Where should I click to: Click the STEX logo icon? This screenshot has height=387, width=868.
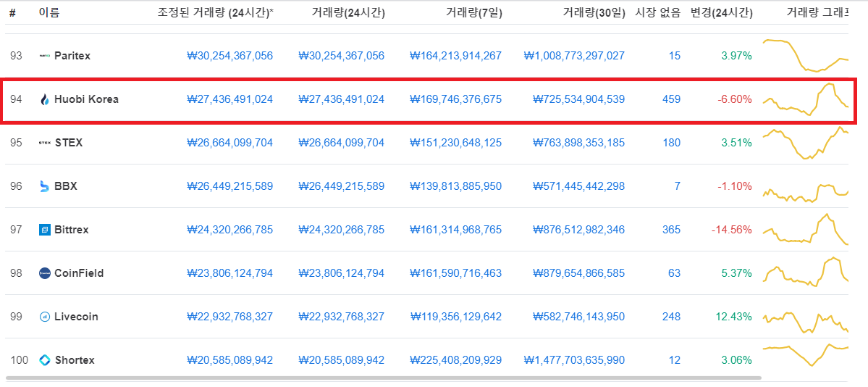pos(44,143)
